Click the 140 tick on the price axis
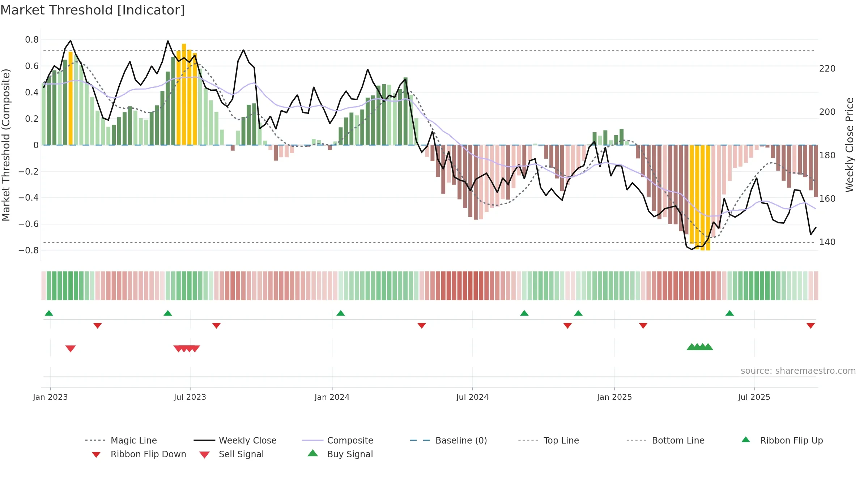The height and width of the screenshot is (488, 868). point(827,242)
